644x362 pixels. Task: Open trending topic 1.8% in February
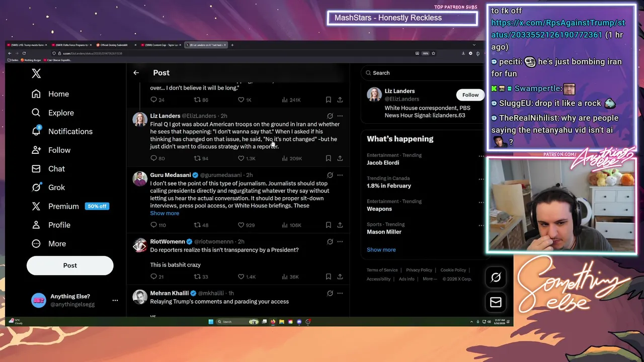pyautogui.click(x=389, y=186)
